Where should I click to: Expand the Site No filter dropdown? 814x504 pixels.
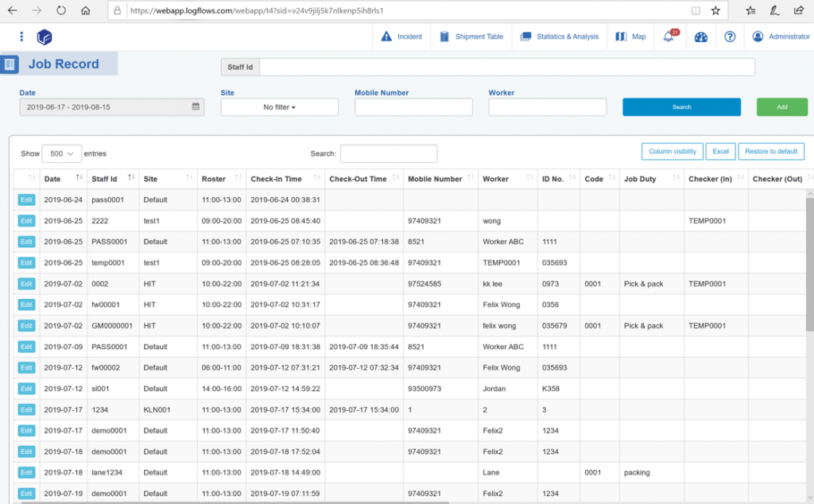click(279, 107)
